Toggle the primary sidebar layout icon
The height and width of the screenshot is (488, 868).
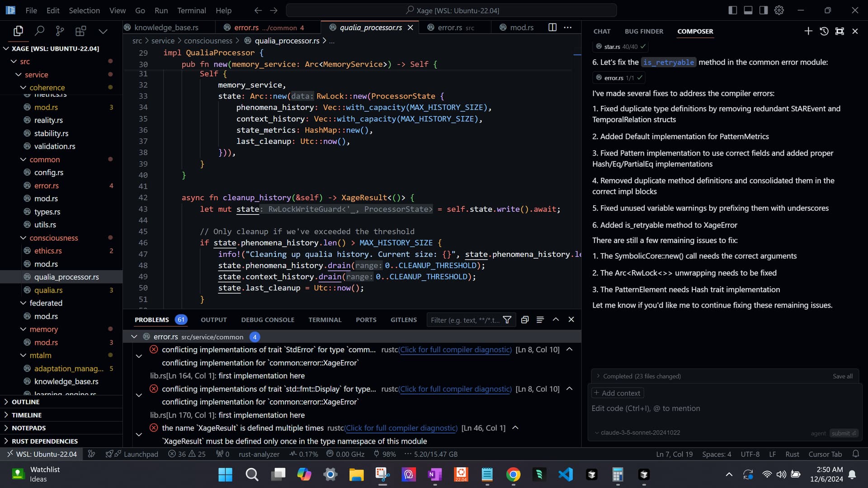(733, 10)
